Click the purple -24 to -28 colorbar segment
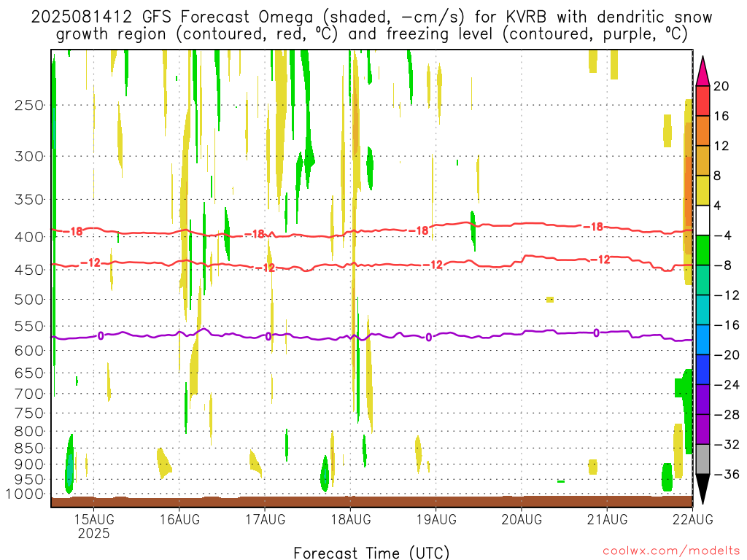 703,400
